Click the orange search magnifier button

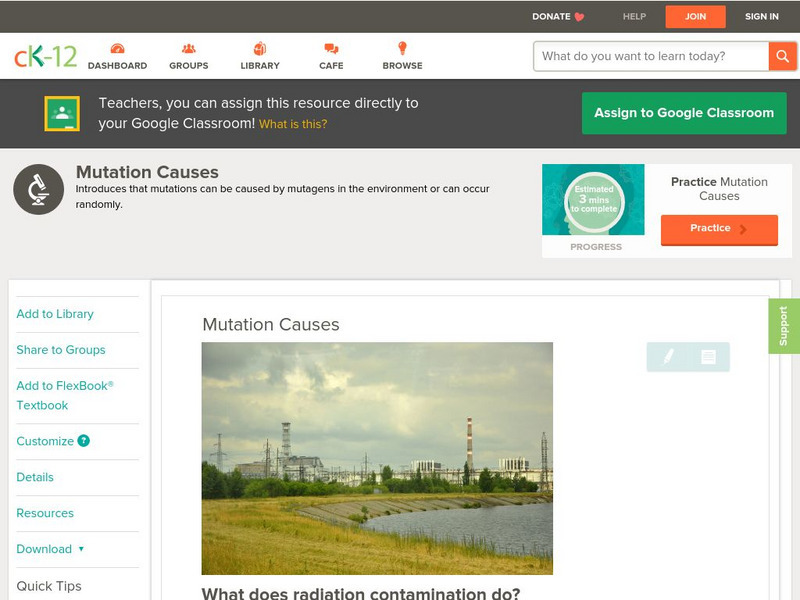click(782, 56)
